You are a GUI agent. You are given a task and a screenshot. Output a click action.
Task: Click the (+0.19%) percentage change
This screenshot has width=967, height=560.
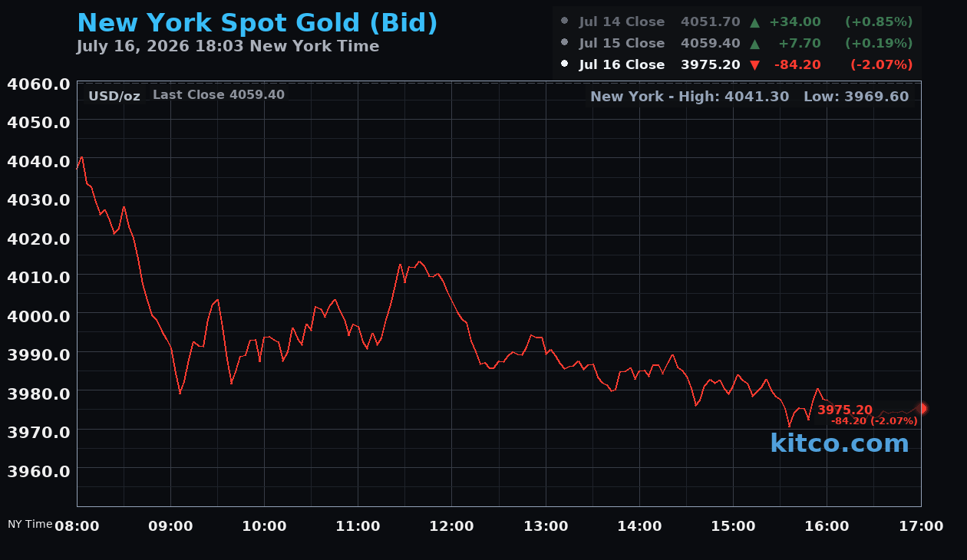[x=879, y=43]
